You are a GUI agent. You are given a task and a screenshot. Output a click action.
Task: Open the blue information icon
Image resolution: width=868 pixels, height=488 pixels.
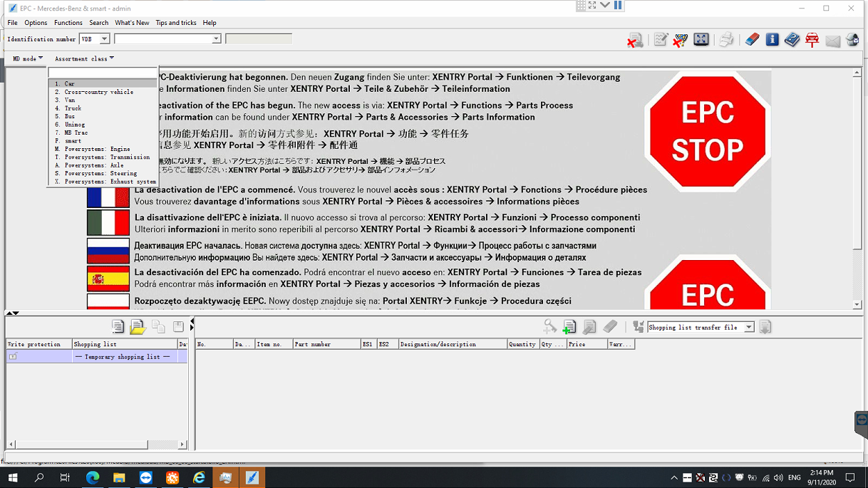[772, 40]
